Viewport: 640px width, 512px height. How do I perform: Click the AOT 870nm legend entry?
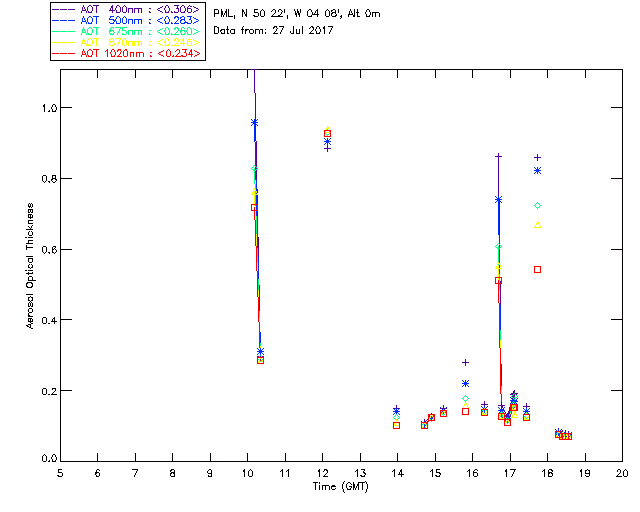click(x=127, y=42)
